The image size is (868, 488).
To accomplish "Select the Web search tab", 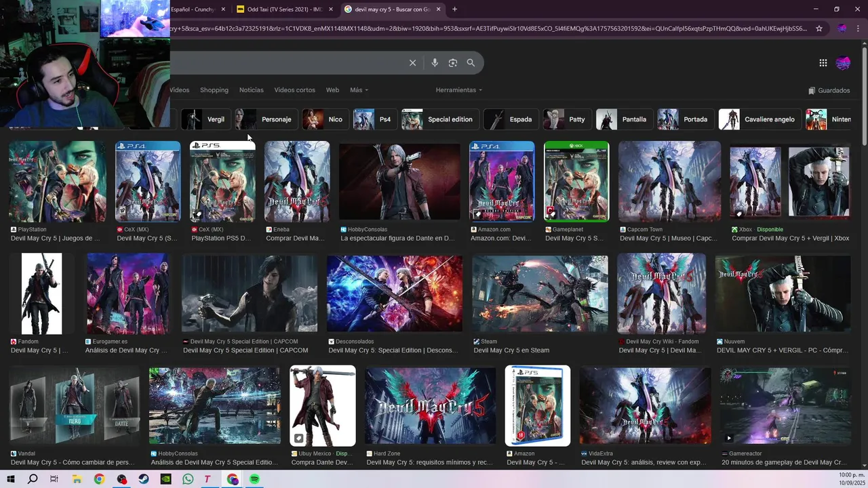I will (x=332, y=90).
